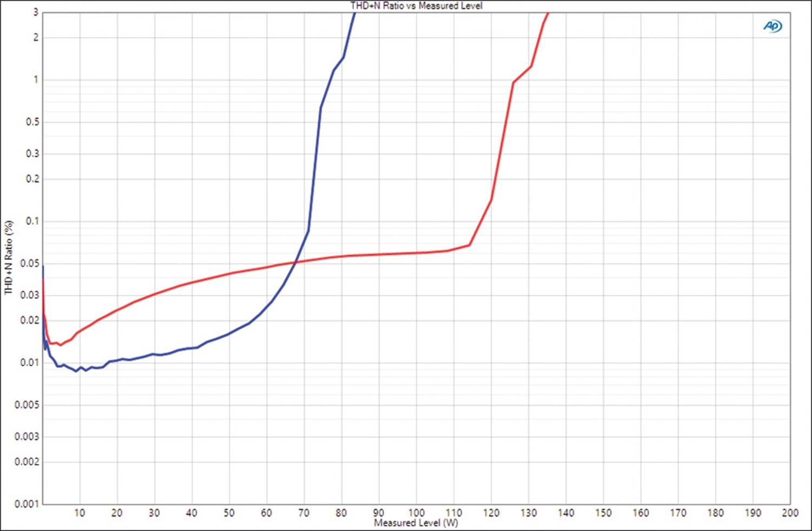Click the x-axis value 150

[603, 513]
